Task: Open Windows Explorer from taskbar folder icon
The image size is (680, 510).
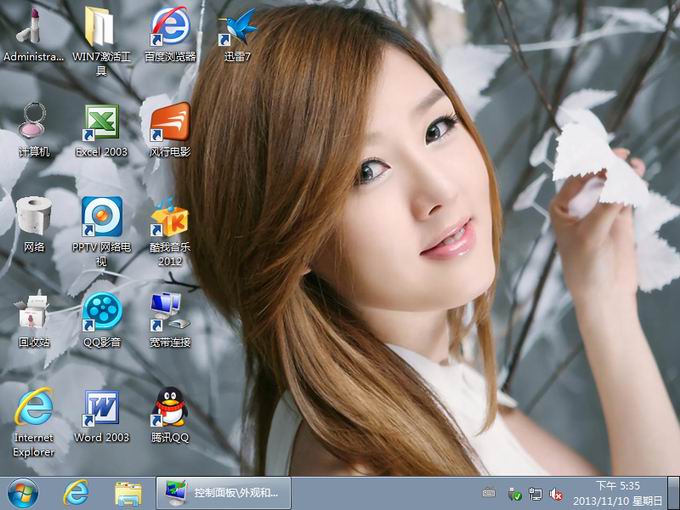Action: 128,492
